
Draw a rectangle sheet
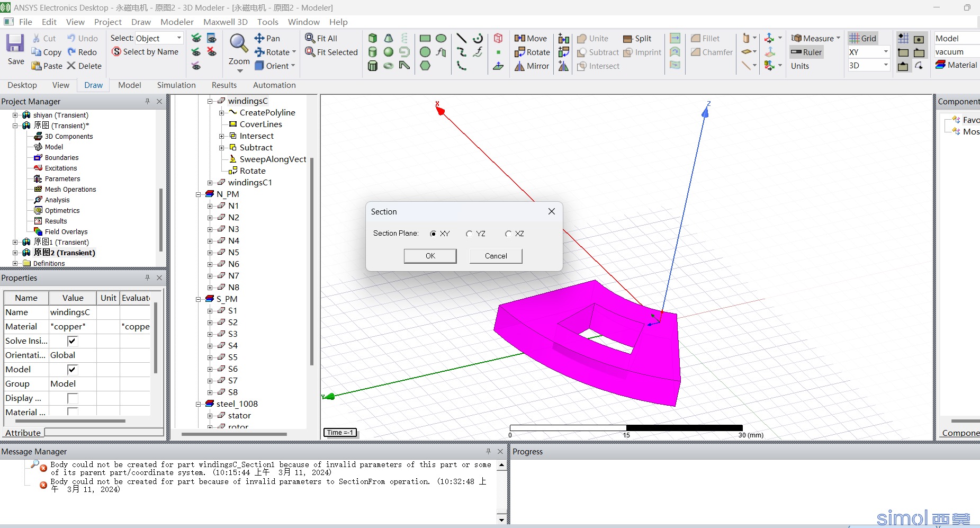point(425,38)
